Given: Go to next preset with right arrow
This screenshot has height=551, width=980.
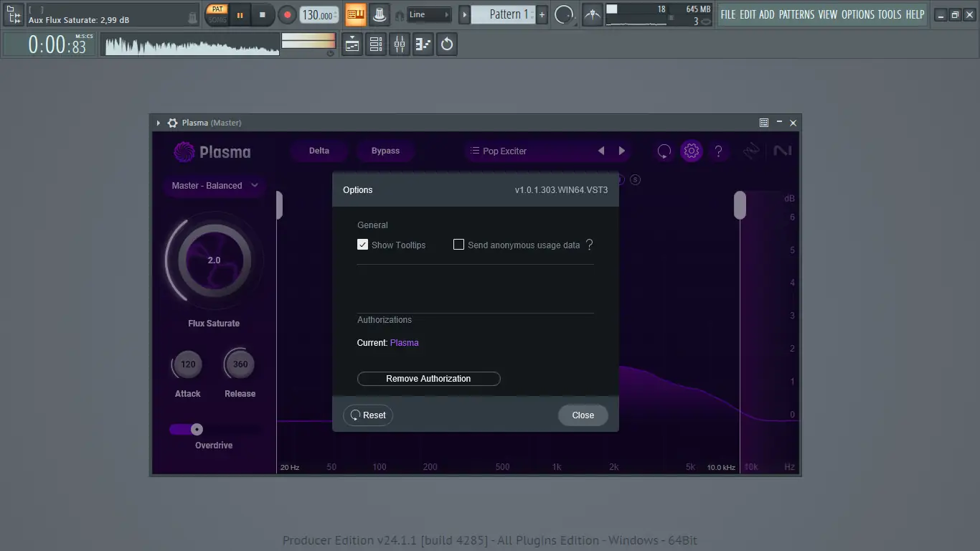Looking at the screenshot, I should pyautogui.click(x=622, y=151).
